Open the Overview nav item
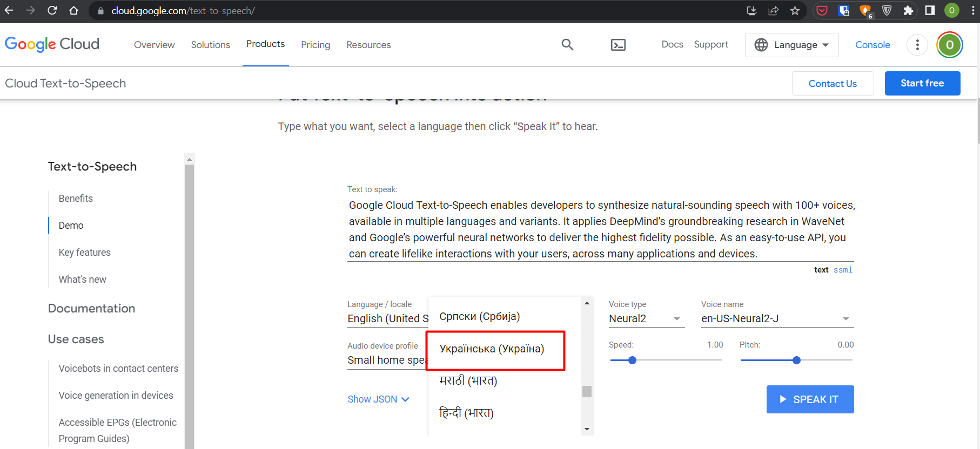980x449 pixels. click(x=155, y=45)
